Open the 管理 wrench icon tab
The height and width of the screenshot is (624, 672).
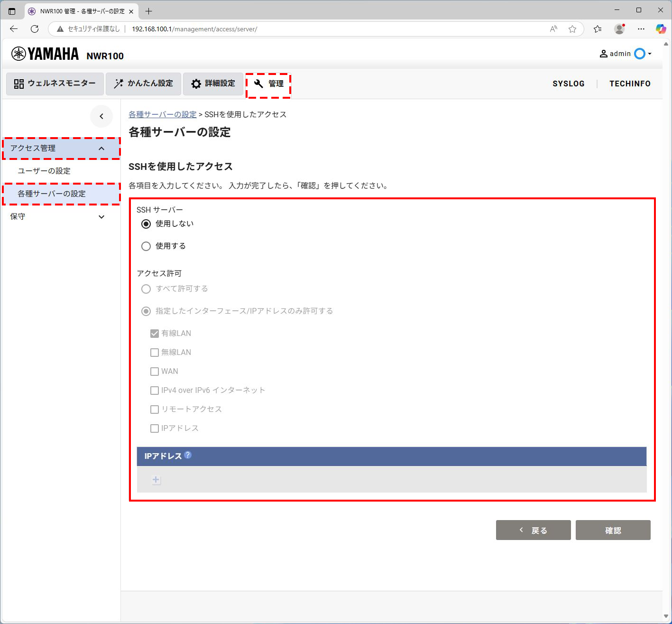pos(268,84)
